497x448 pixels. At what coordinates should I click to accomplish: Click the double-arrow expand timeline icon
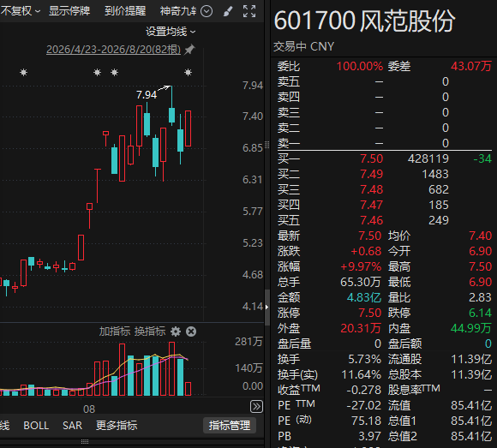256,407
